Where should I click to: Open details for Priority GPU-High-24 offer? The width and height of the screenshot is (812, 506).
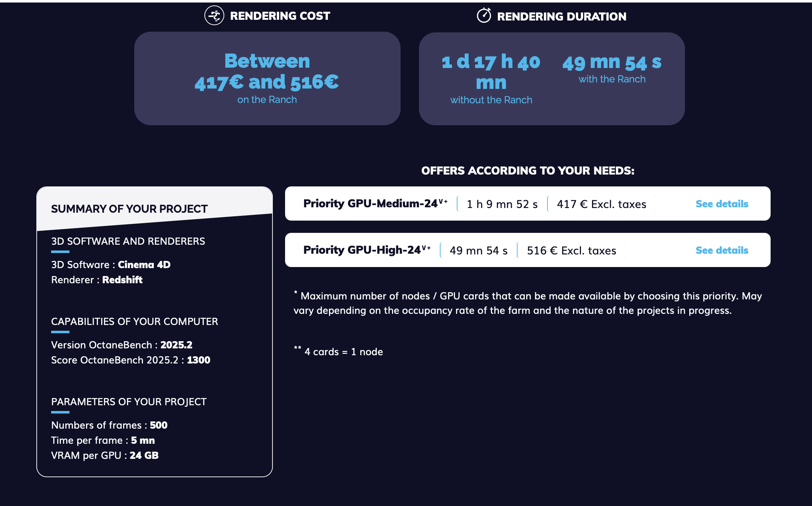(x=722, y=250)
